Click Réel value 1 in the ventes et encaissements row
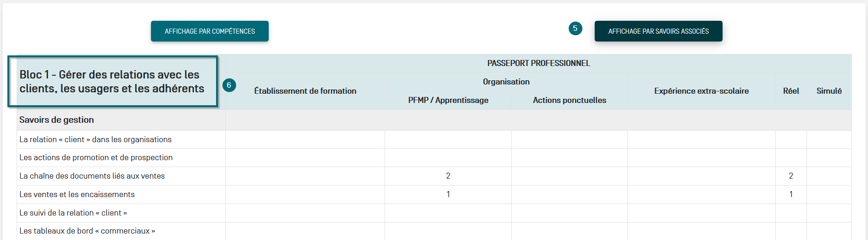The image size is (868, 240). click(791, 194)
